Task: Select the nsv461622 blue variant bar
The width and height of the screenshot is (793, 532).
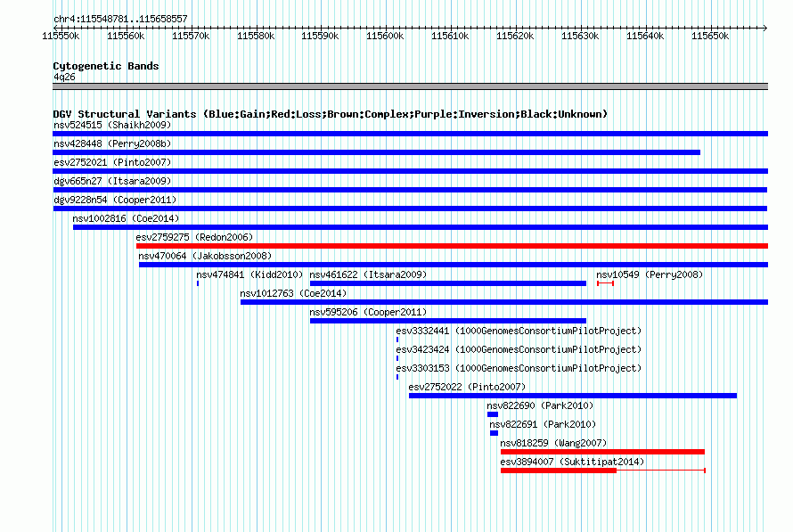Action: 448,283
